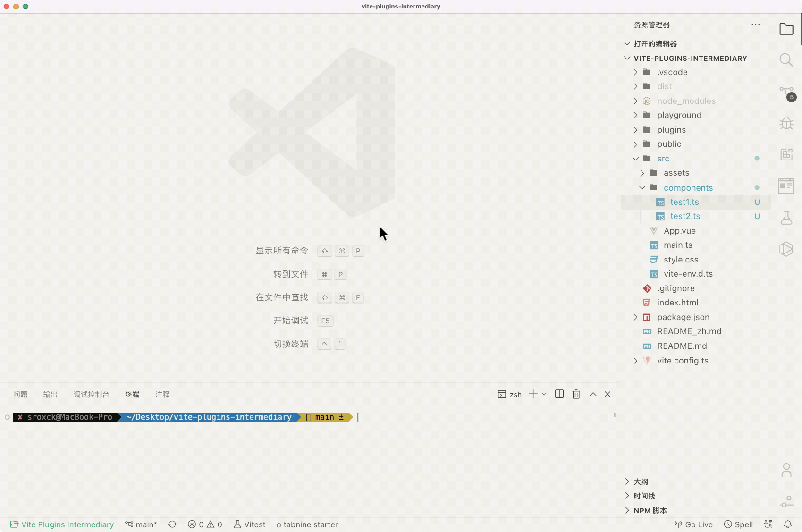Create a new terminal with plus icon
Screen dimensions: 802x532
coord(533,394)
